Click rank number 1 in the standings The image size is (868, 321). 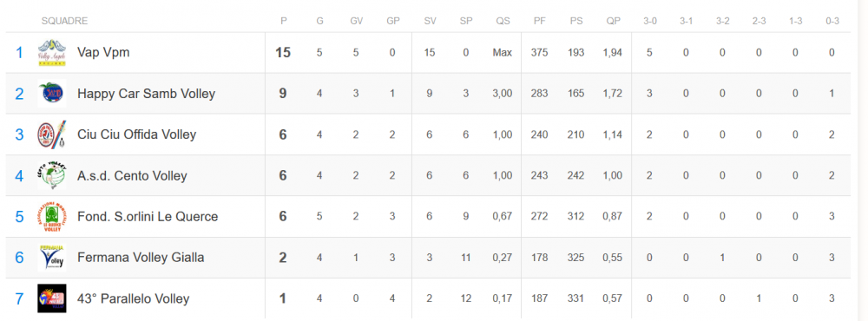[19, 53]
